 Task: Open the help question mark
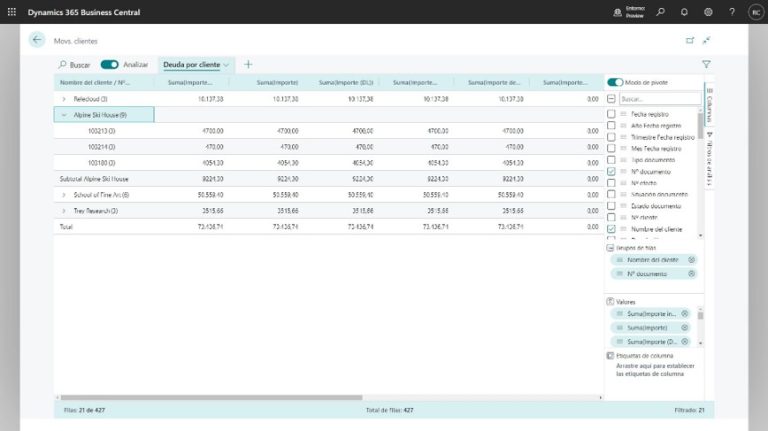point(732,12)
